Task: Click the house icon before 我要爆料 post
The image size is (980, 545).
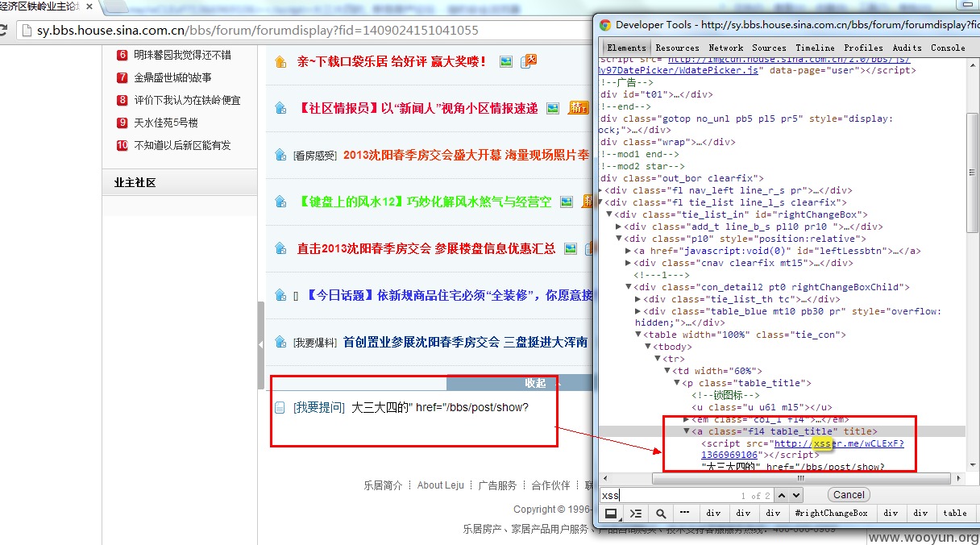Action: [280, 342]
